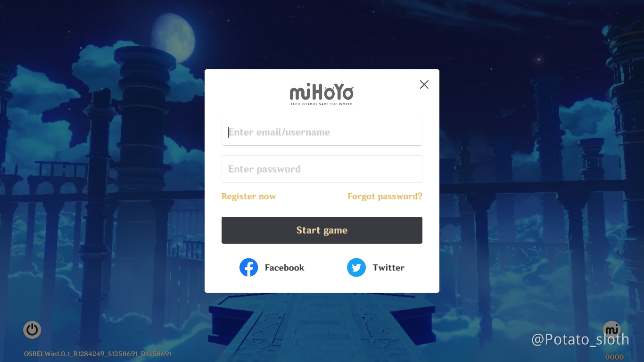Open the miHoYo account icon in the bottom corner
644x362 pixels.
pyautogui.click(x=612, y=329)
